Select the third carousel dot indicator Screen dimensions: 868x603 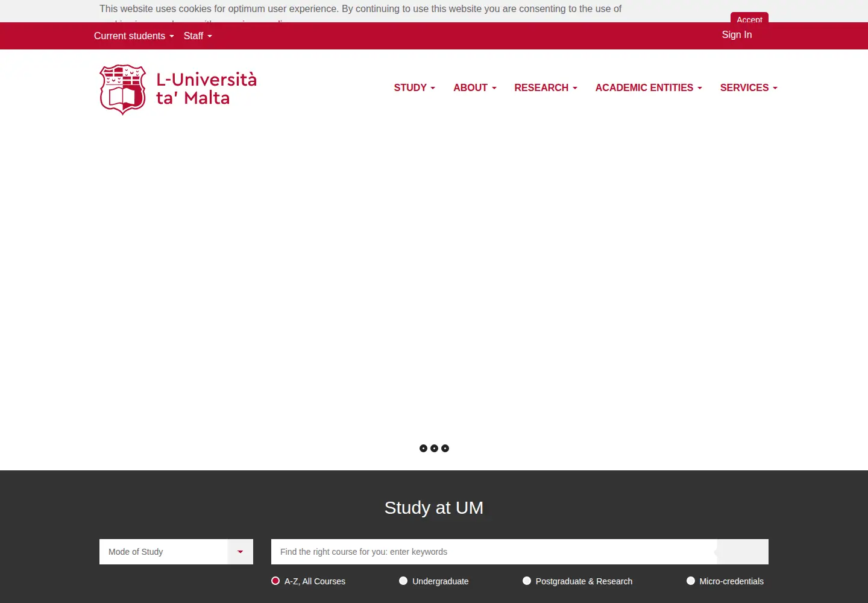[445, 448]
